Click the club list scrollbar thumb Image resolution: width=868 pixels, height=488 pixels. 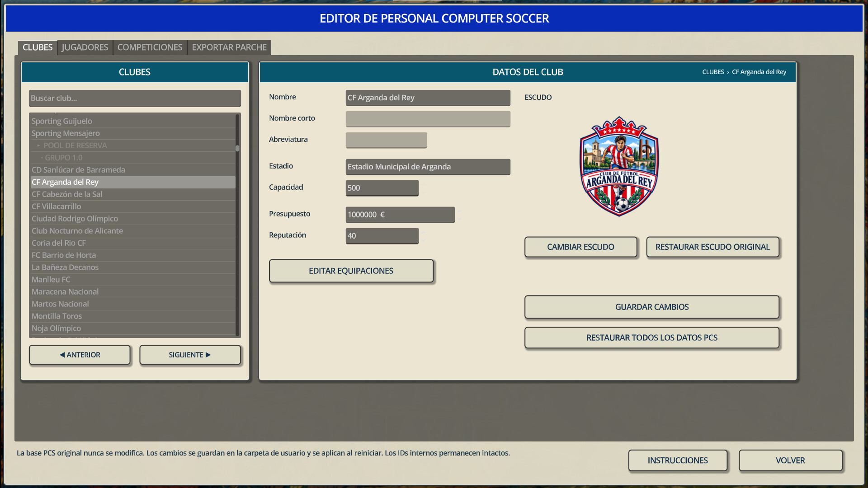pyautogui.click(x=237, y=148)
